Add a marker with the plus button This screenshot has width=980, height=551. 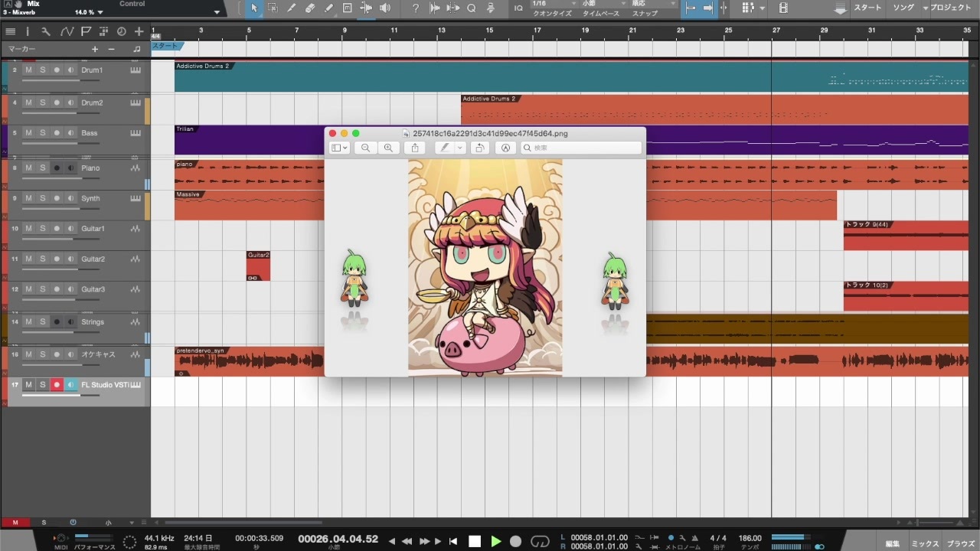(x=95, y=49)
